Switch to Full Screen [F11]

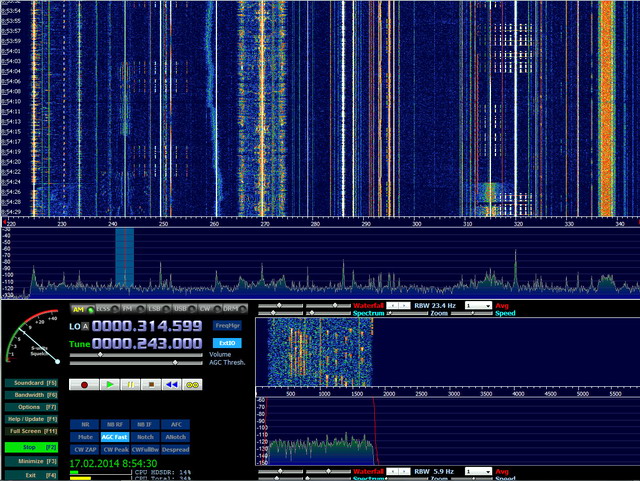(x=31, y=431)
